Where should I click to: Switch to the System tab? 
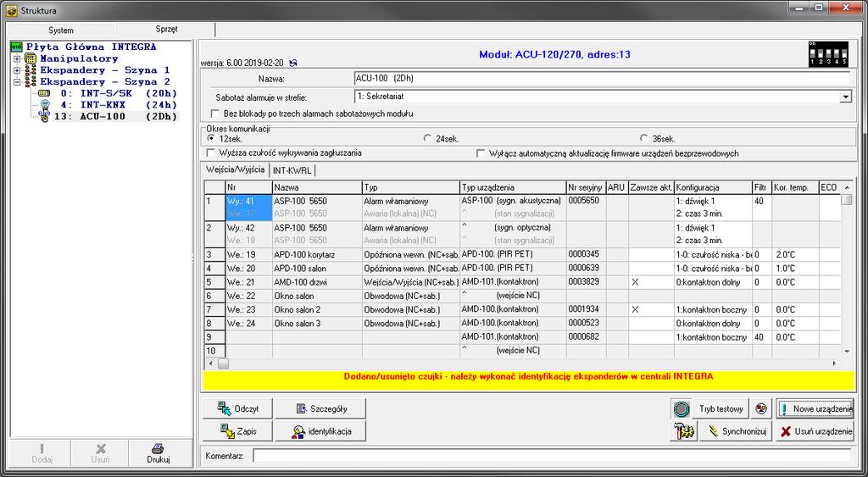[61, 31]
